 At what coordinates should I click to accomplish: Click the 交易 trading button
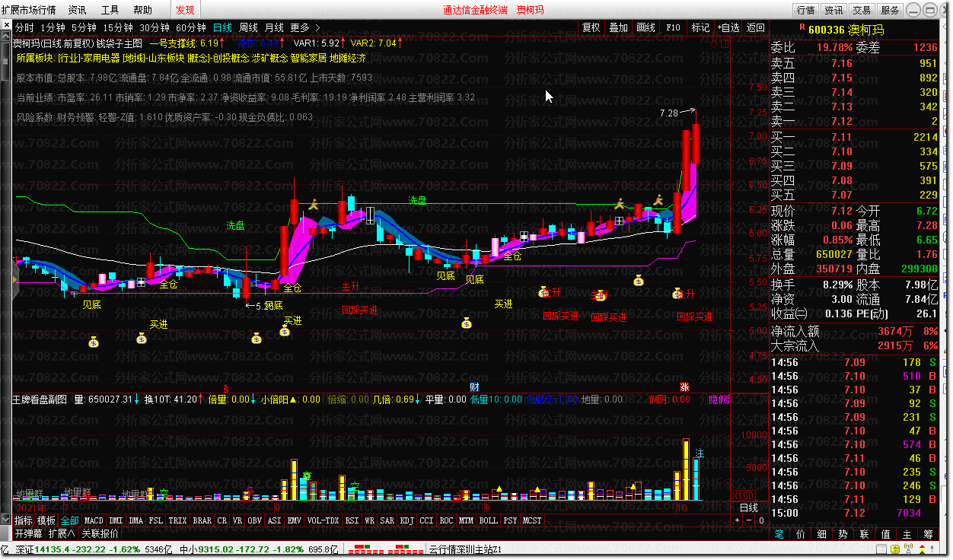[862, 10]
